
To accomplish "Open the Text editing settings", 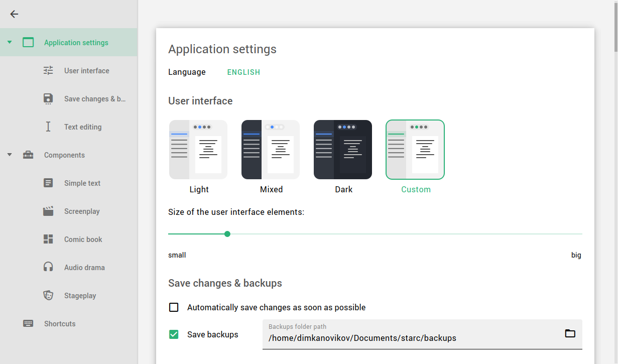I will 69,127.
